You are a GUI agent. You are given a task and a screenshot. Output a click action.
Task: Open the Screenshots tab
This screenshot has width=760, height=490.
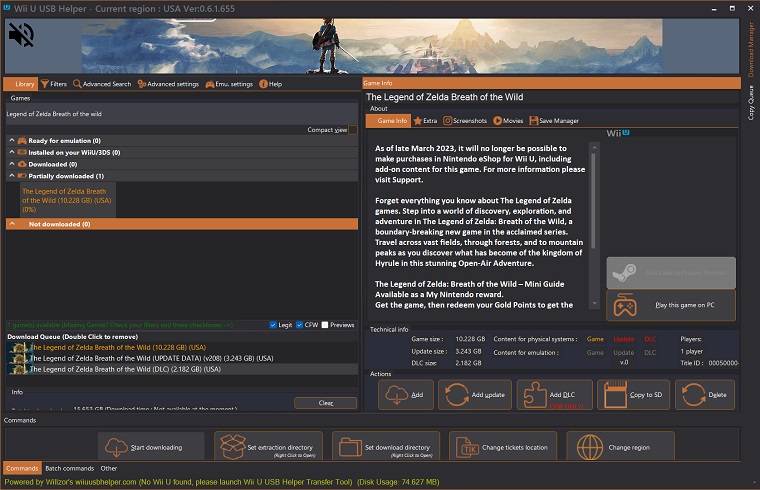tap(465, 121)
